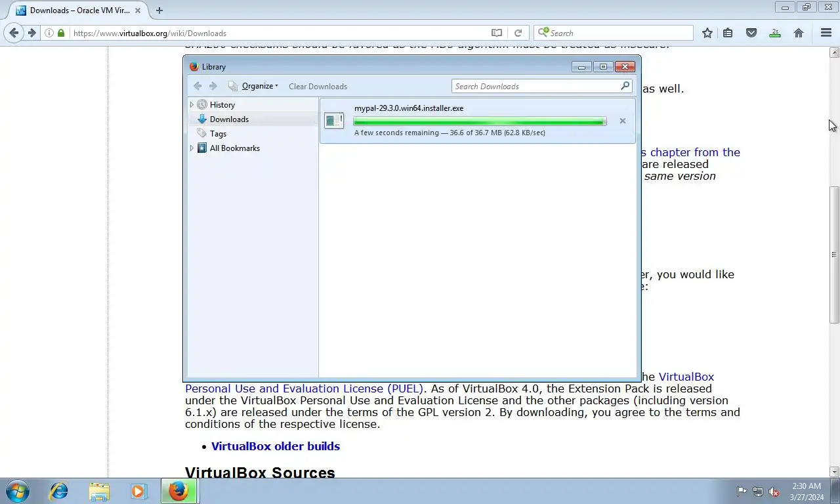Open Windows Media Player from taskbar

(138, 491)
